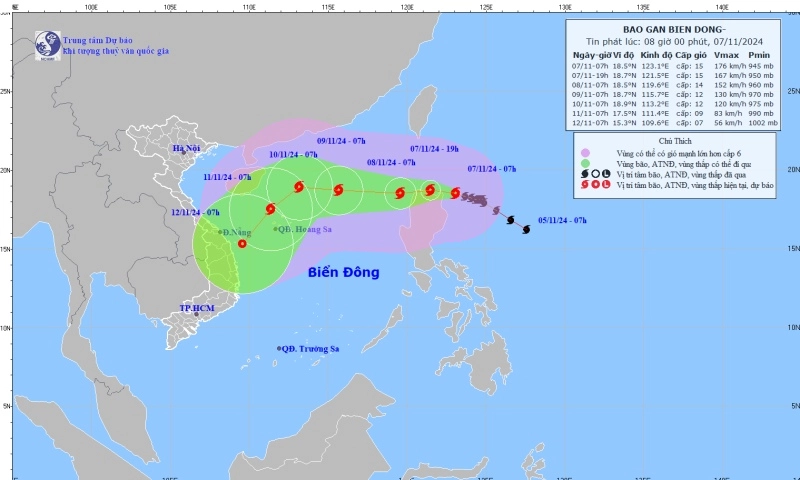Click the red depression marker for 12/11/24 - 07h
800x480 pixels.
[x=242, y=243]
